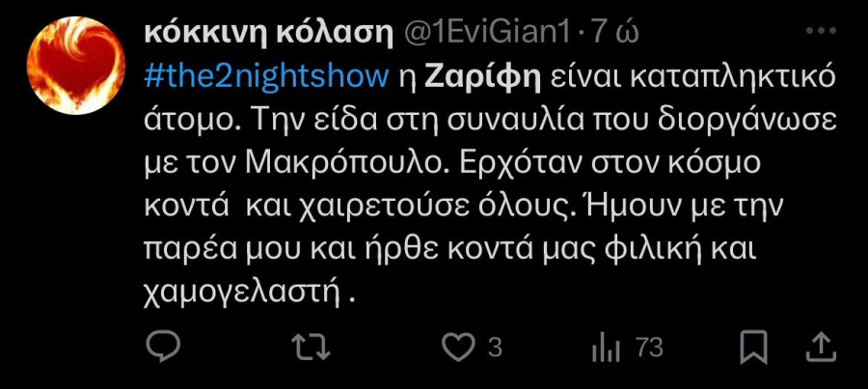Bookmark this tweet

(x=754, y=347)
